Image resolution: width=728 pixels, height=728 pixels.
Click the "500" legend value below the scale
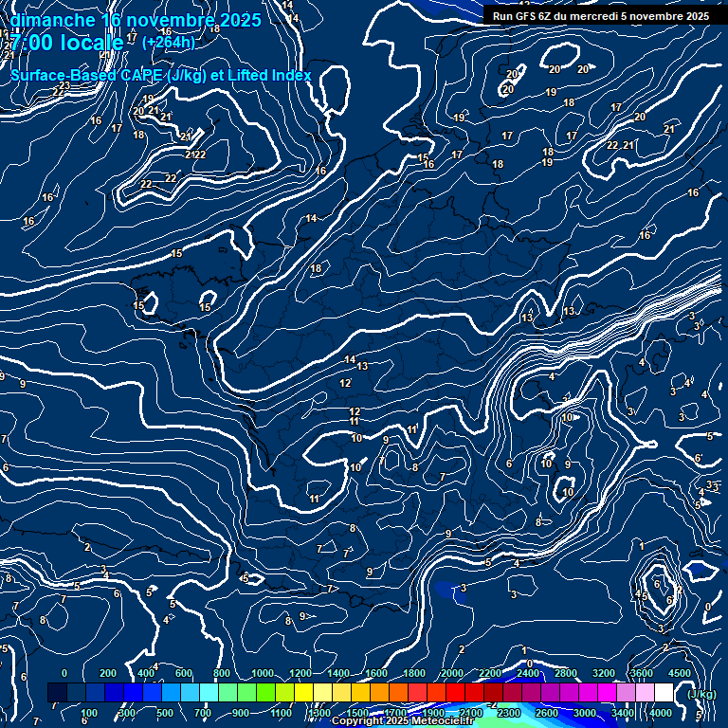coord(165,713)
